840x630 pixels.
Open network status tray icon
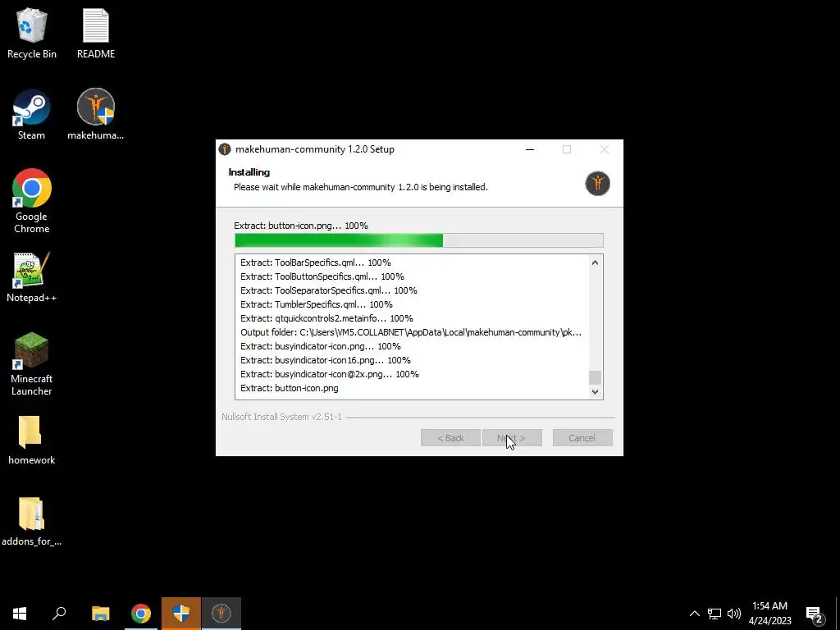point(714,614)
